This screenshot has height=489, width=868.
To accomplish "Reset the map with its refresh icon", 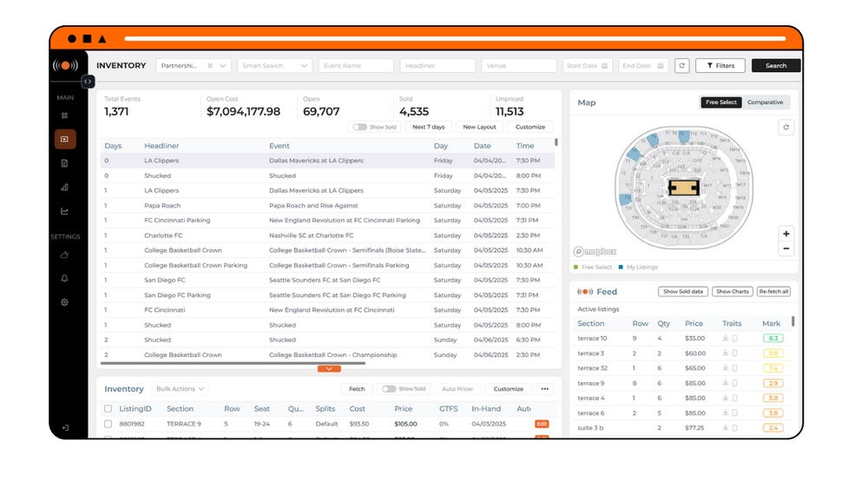I will click(x=786, y=128).
